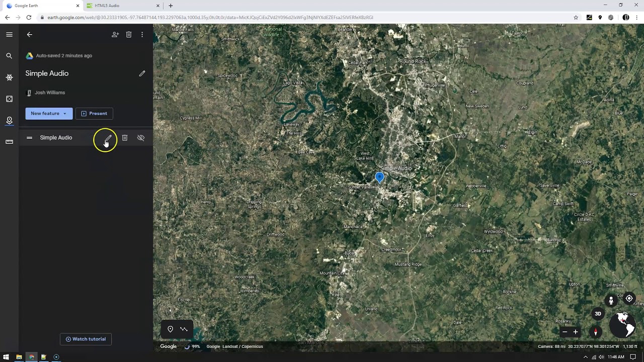Screen dimensions: 644x362
Task: Open the Windows Start menu
Action: [x=6, y=357]
